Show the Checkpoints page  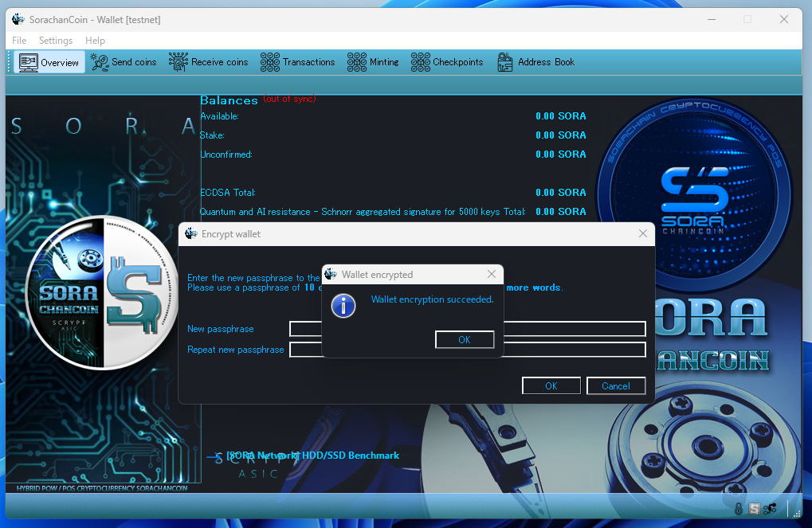point(447,62)
